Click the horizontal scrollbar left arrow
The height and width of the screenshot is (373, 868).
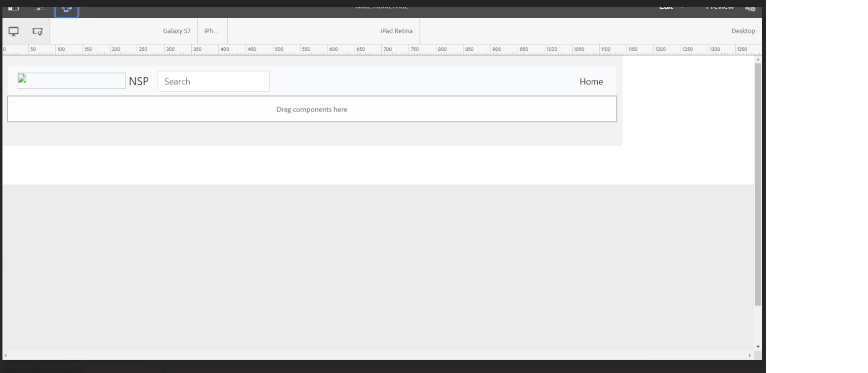point(5,355)
